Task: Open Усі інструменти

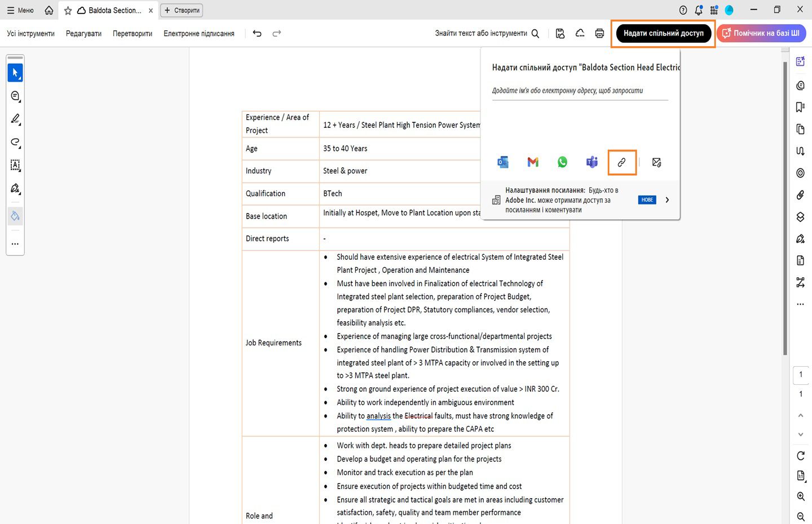Action: point(31,33)
